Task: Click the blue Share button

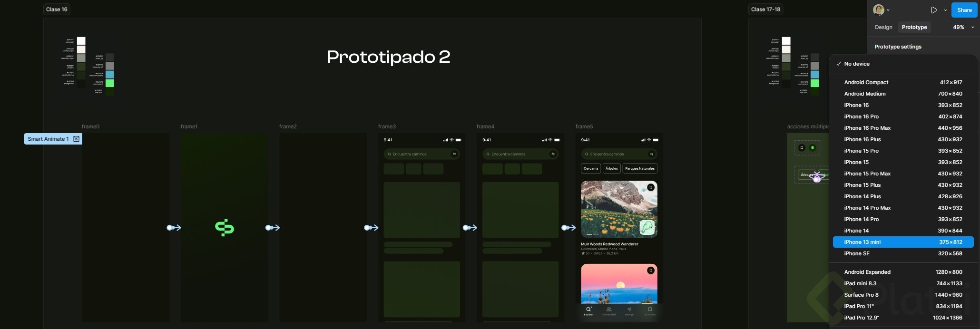Action: click(x=964, y=10)
